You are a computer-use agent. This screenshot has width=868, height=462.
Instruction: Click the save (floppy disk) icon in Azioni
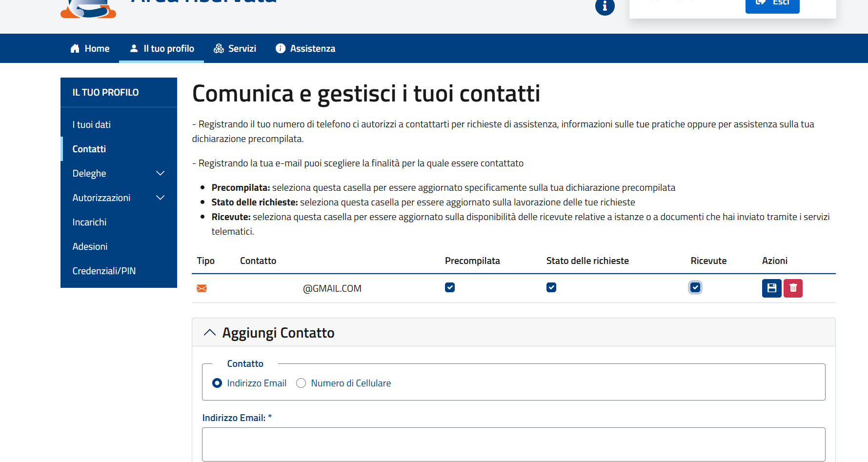[x=771, y=288]
